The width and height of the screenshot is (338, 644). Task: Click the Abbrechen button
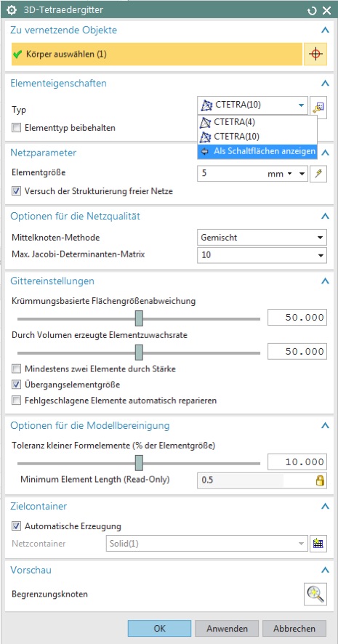click(294, 629)
